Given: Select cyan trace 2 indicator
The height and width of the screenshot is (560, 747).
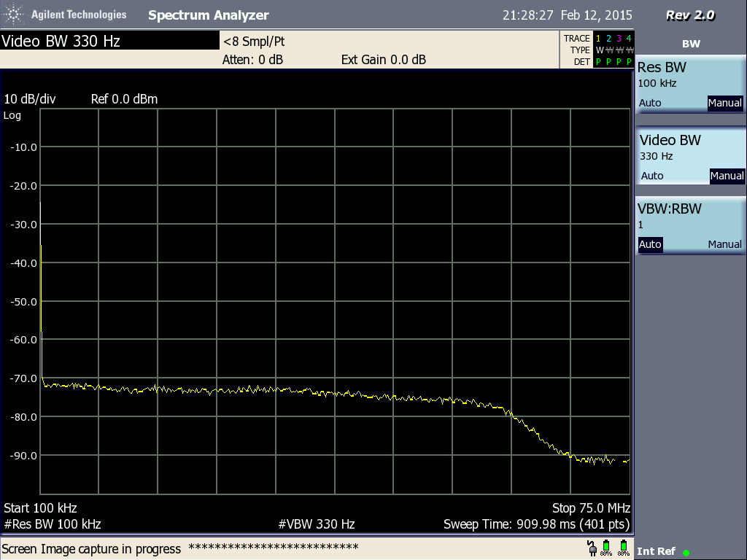Looking at the screenshot, I should 608,39.
